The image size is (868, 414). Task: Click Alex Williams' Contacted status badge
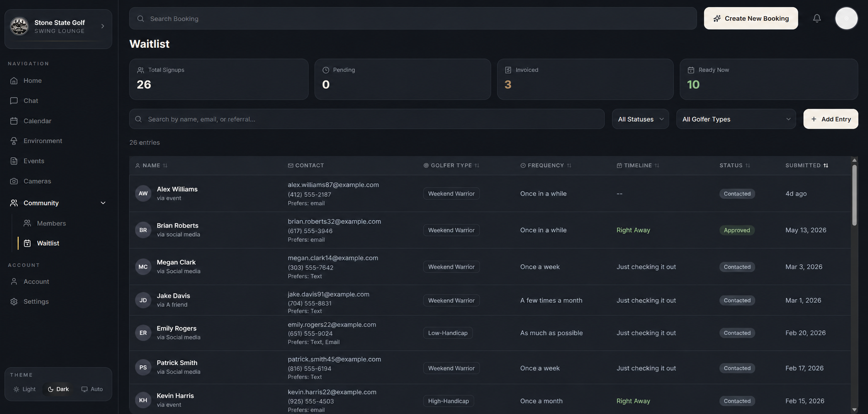(x=737, y=194)
